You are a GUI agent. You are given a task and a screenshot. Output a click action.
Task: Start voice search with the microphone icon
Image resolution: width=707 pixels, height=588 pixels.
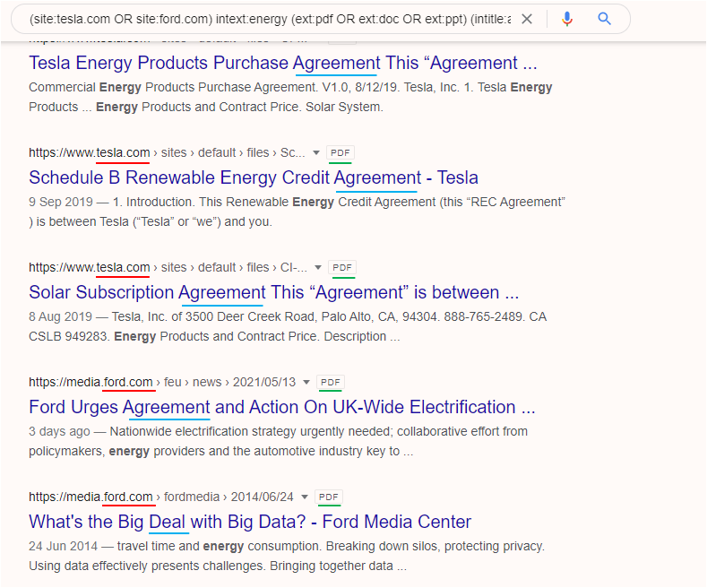point(567,19)
